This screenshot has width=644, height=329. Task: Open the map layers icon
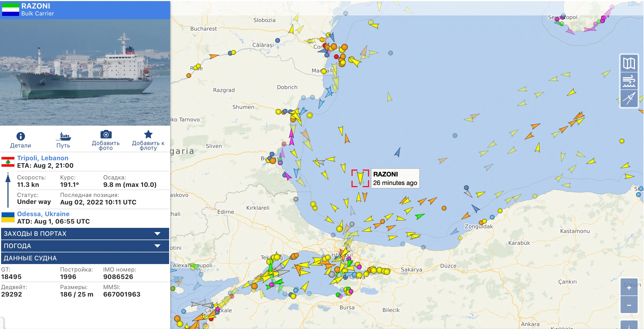[x=629, y=64]
